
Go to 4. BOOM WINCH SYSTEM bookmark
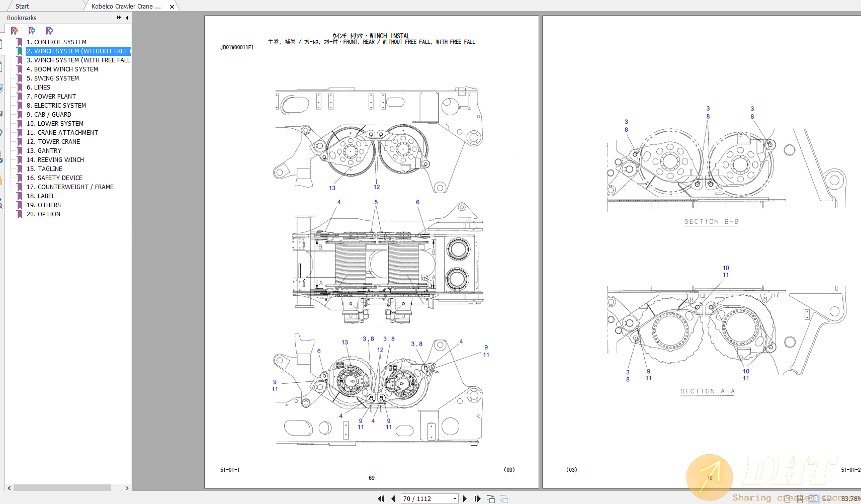point(62,69)
